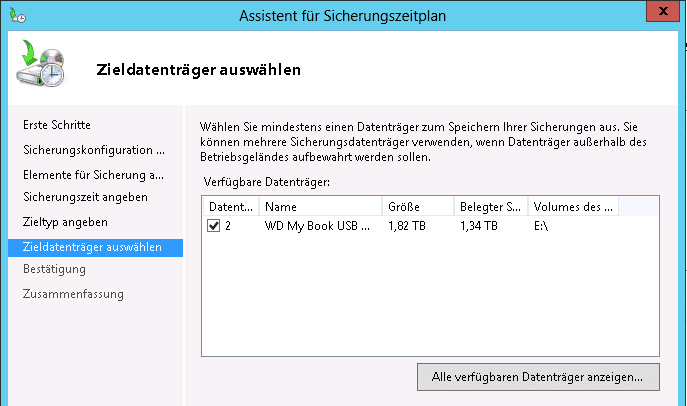The height and width of the screenshot is (406, 687).
Task: Go to Zieltyp angeben step
Action: [x=65, y=222]
